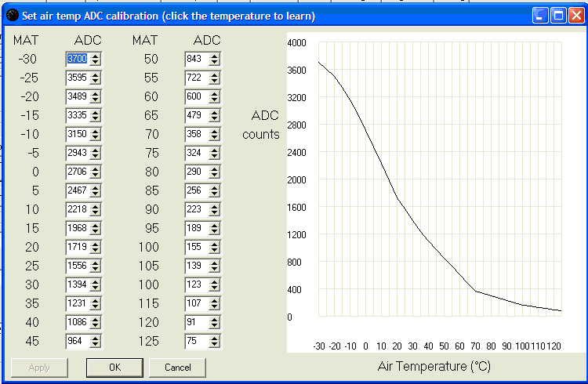Increase the ADC value for MAT 20
Image resolution: width=588 pixels, height=384 pixels.
coord(95,244)
